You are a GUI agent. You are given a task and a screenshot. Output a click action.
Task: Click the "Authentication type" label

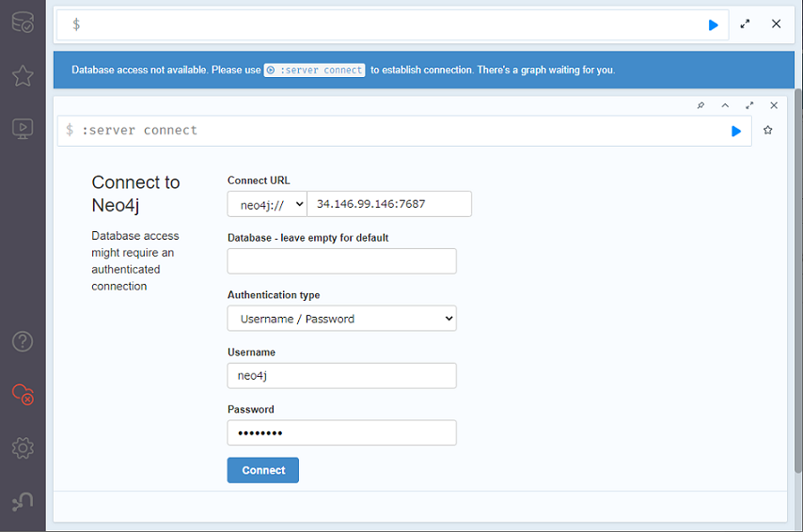tap(274, 295)
